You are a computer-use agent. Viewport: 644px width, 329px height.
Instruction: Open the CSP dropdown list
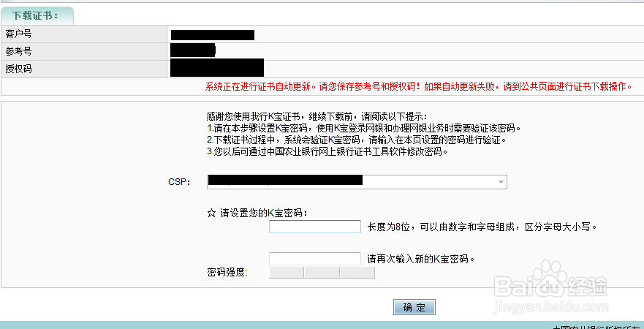[357, 181]
